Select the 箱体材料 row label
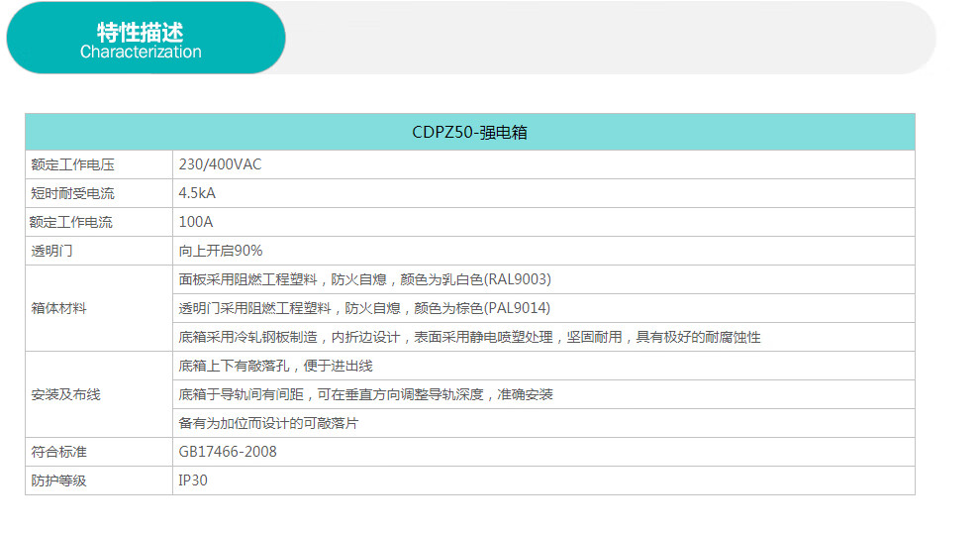 [59, 308]
